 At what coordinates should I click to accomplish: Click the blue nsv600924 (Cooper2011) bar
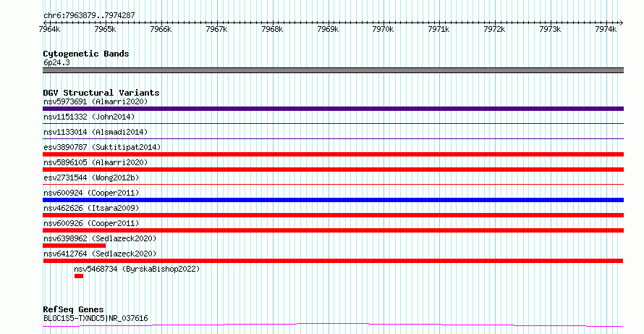tap(333, 200)
